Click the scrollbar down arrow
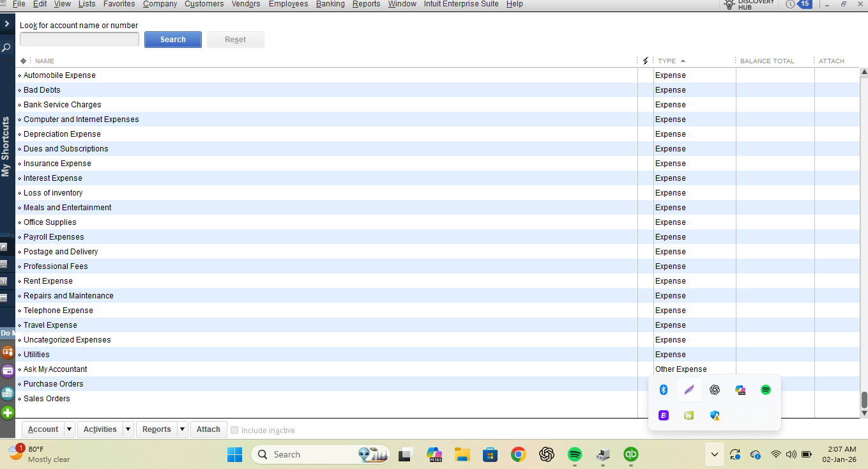 864,413
